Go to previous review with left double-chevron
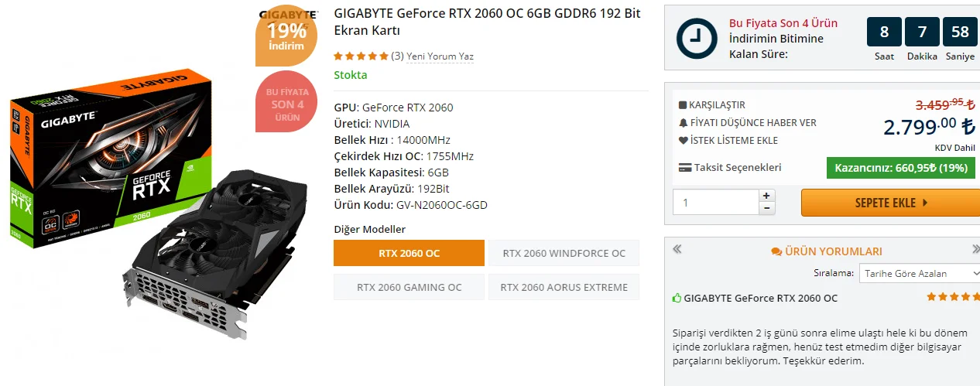 (x=677, y=249)
